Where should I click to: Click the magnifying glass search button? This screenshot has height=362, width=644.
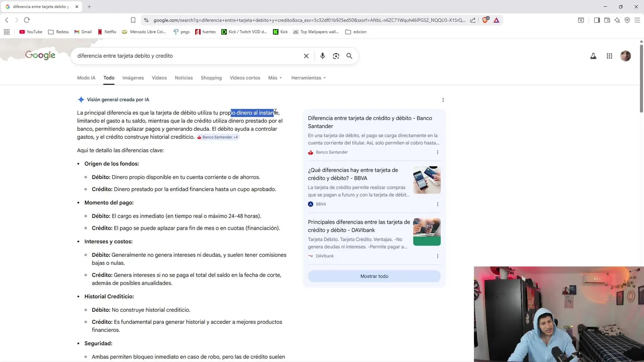349,56
